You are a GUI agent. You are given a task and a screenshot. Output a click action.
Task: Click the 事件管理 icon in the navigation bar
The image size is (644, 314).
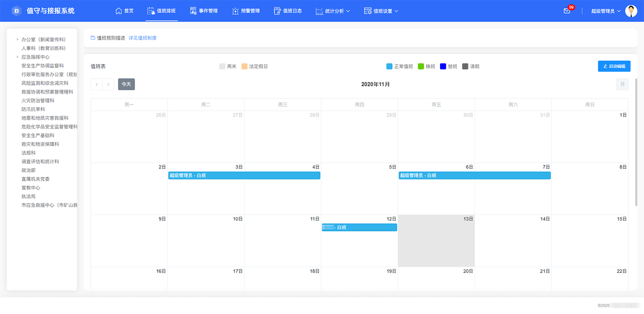click(x=193, y=11)
